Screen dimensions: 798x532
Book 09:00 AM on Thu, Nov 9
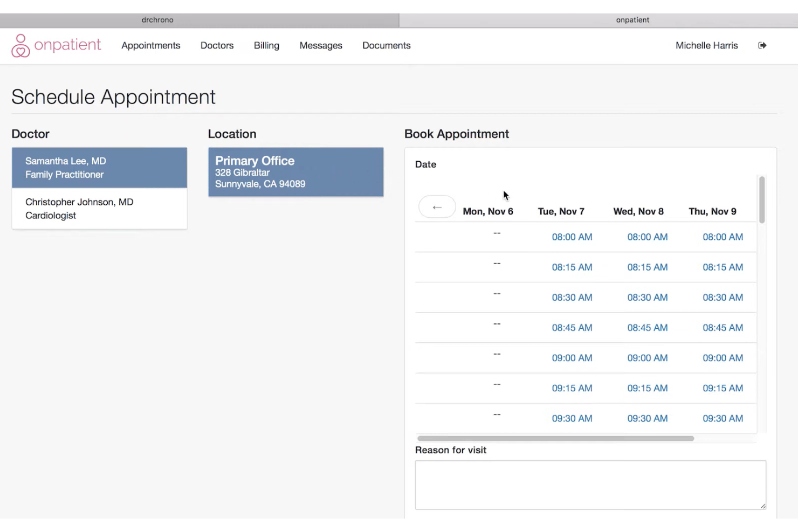pos(723,358)
